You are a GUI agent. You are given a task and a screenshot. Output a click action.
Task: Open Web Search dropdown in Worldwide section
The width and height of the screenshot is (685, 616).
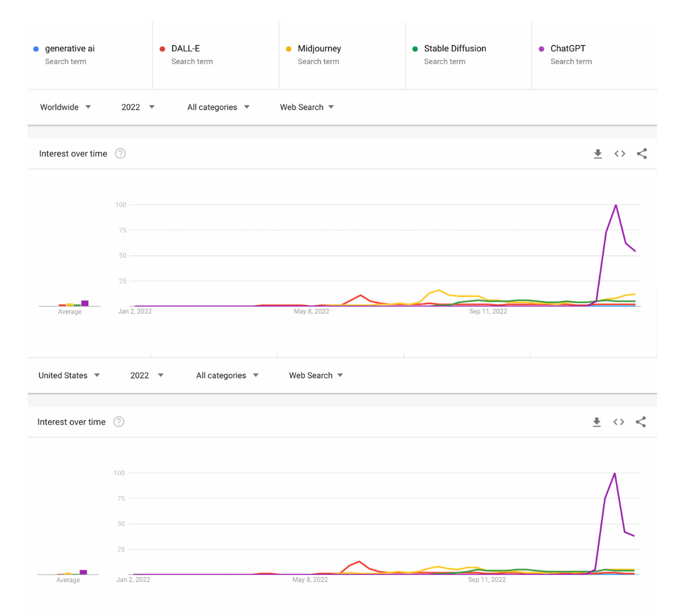pos(307,107)
